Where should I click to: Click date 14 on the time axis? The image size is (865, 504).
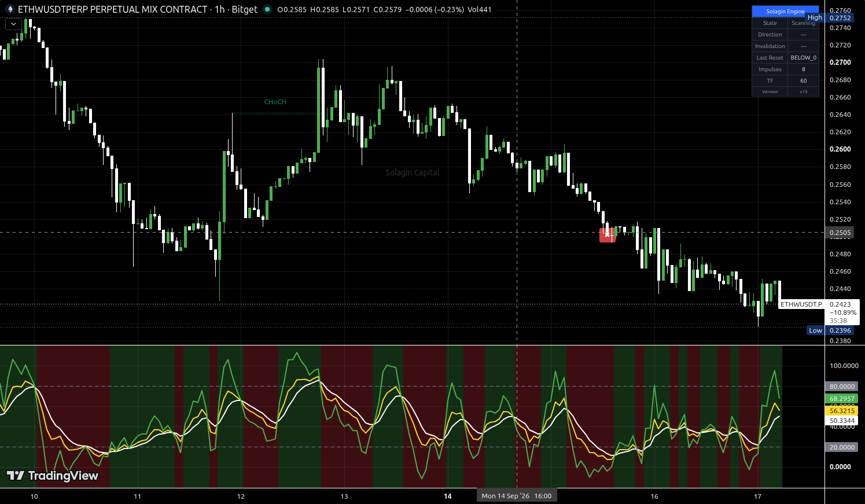point(447,496)
